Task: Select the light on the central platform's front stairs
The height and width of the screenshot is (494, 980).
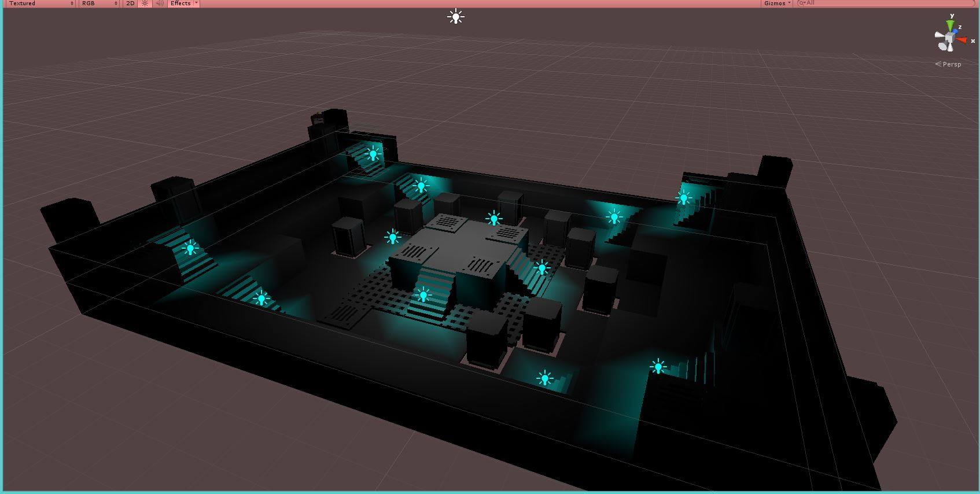Action: [423, 296]
